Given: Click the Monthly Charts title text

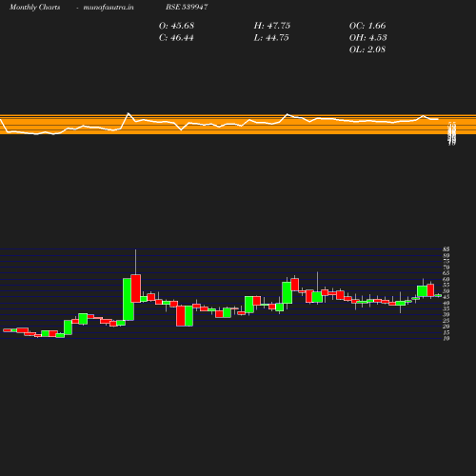Looking at the screenshot, I should (35, 7).
